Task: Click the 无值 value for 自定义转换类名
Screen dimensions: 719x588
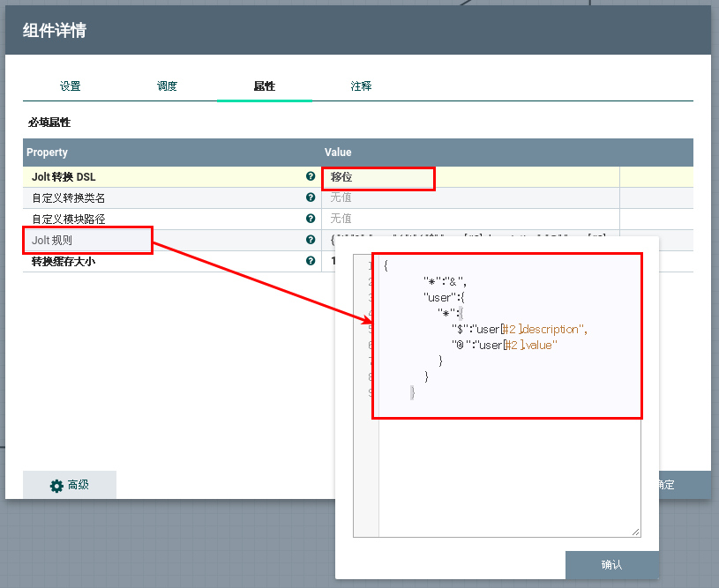Action: [x=341, y=197]
